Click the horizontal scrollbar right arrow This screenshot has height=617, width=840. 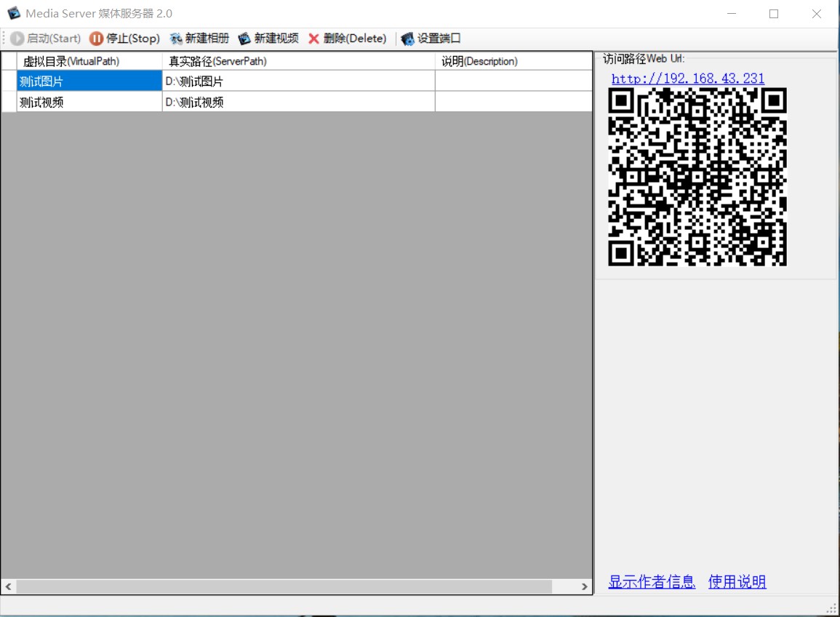pyautogui.click(x=584, y=586)
